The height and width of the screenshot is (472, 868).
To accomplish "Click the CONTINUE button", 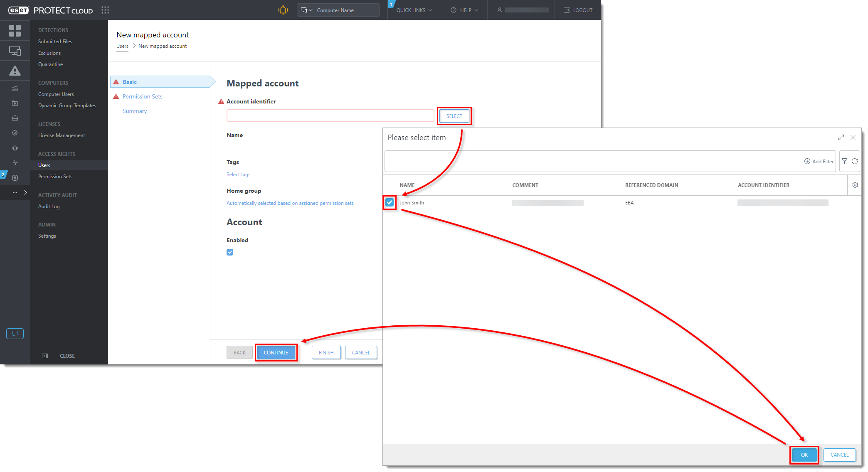I will (x=276, y=353).
